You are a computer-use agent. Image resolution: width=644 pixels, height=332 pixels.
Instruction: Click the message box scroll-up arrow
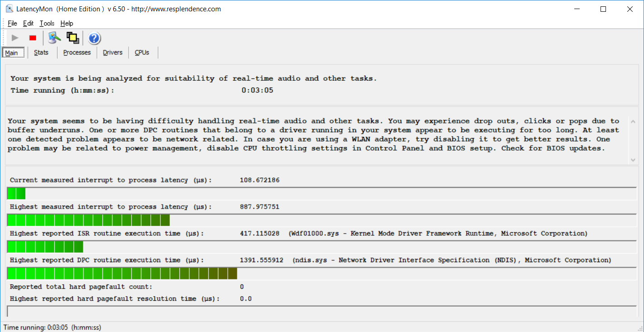coord(633,122)
